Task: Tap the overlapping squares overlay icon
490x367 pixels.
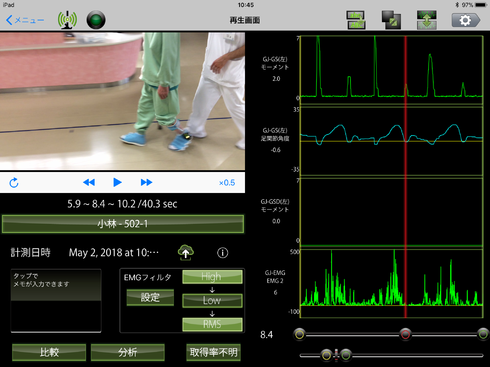Action: click(391, 20)
